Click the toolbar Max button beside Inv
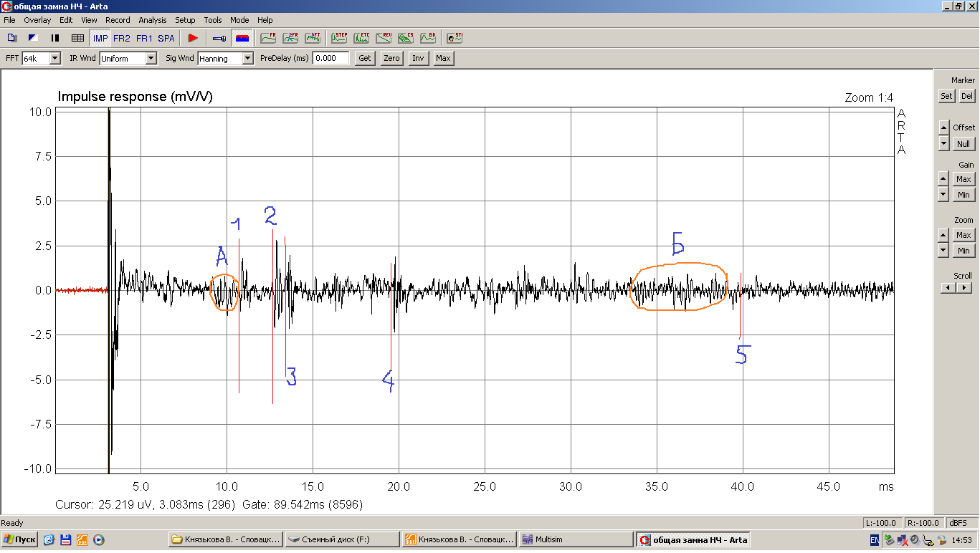The width and height of the screenshot is (980, 553). coord(443,59)
